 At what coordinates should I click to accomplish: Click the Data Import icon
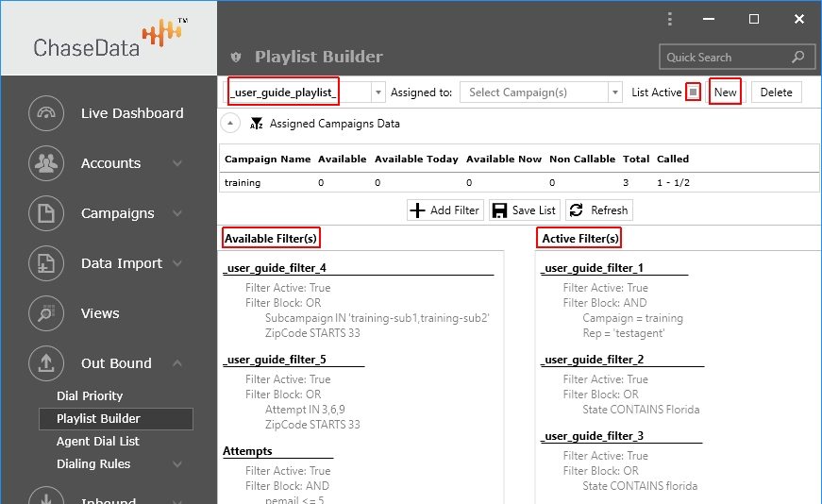pyautogui.click(x=46, y=263)
